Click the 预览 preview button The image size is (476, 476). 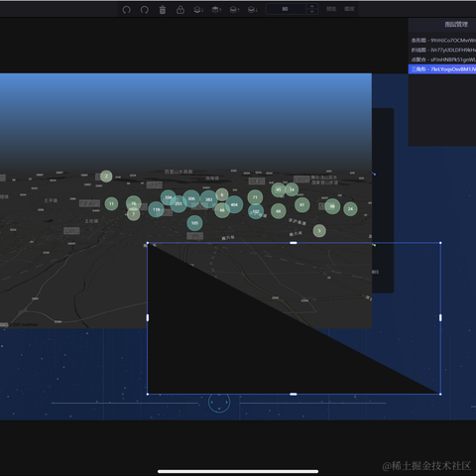point(331,9)
